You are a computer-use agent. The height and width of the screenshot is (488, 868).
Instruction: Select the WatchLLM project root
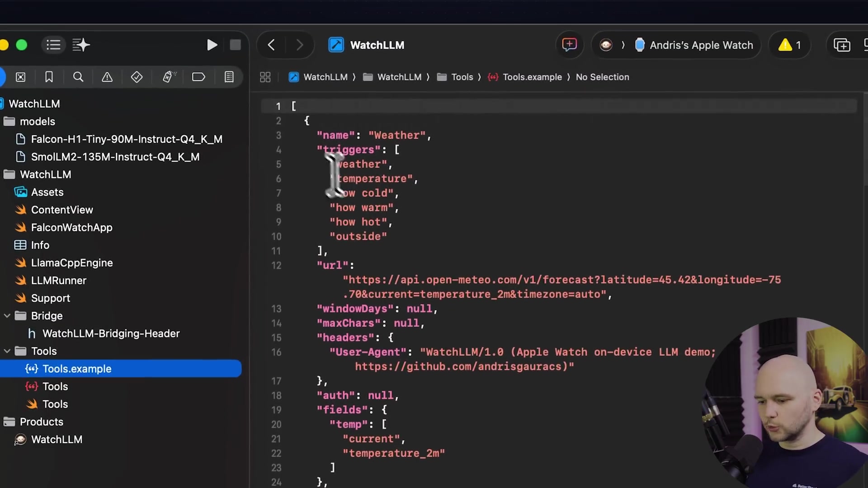point(34,104)
